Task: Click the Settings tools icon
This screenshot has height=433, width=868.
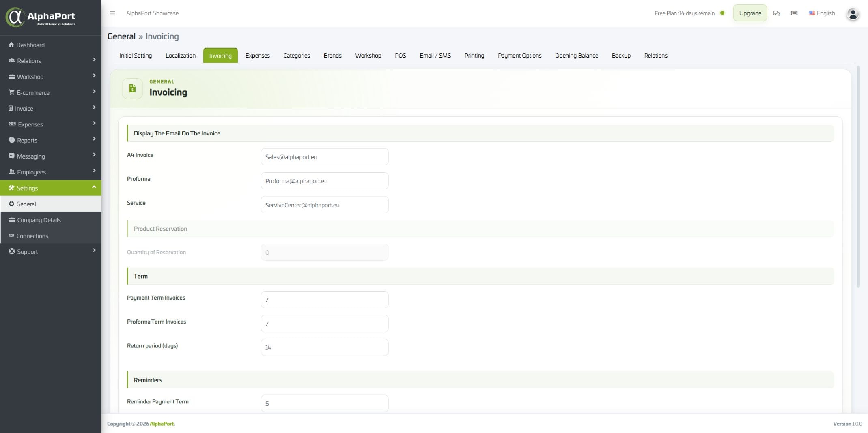Action: (x=11, y=188)
